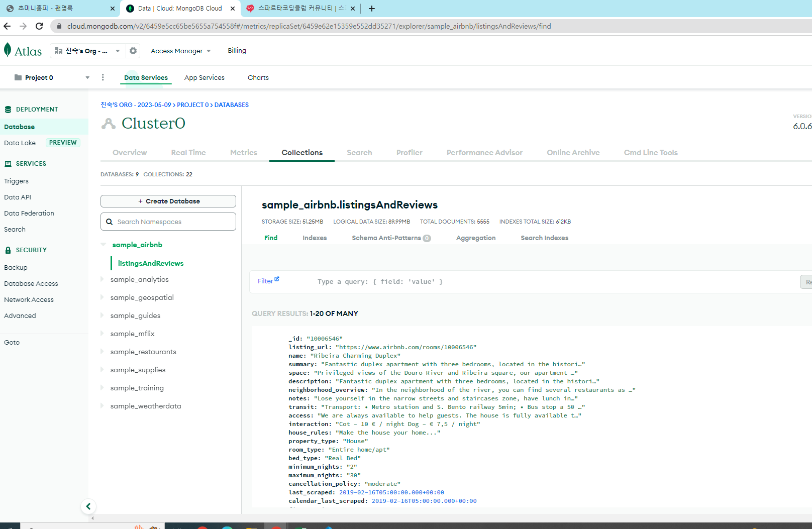Open the cluster Overview tab
The width and height of the screenshot is (812, 529).
[x=130, y=152]
